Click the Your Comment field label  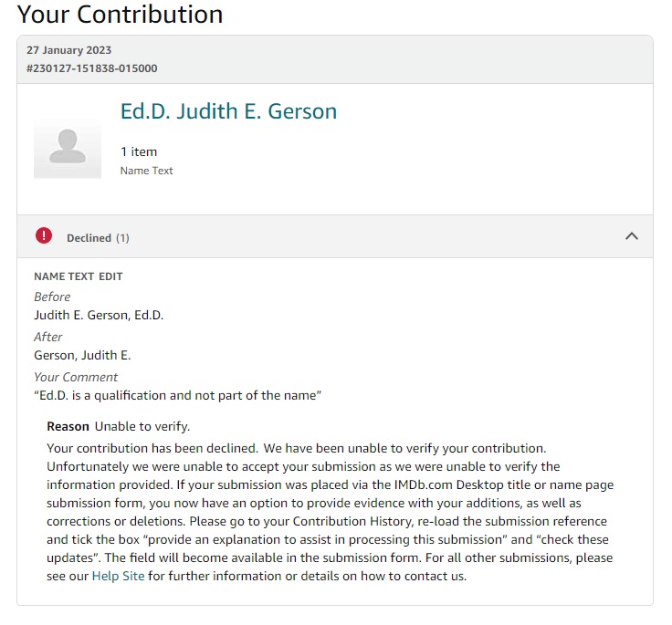pos(76,377)
